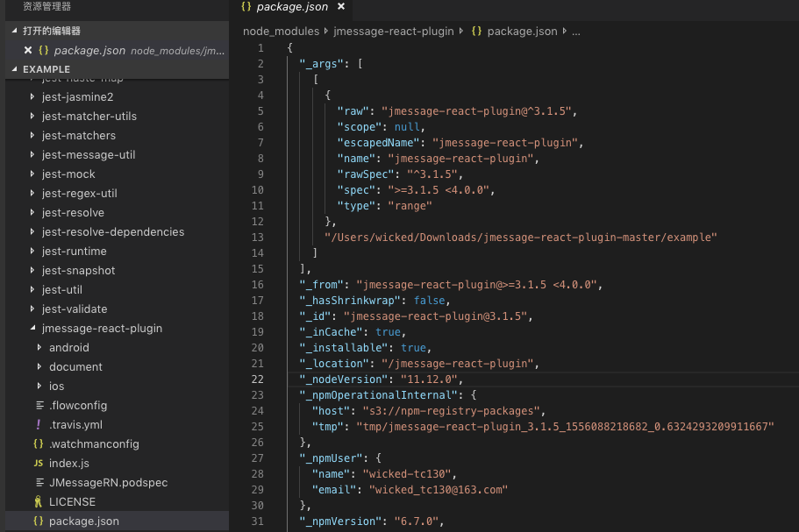
Task: Select the package.json editor tab
Action: [x=292, y=7]
